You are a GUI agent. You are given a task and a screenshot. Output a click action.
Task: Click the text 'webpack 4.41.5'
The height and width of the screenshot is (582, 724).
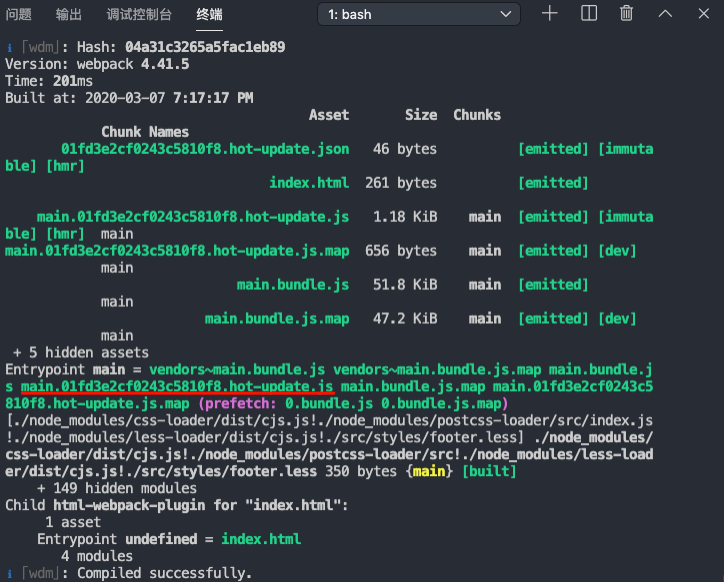point(133,64)
